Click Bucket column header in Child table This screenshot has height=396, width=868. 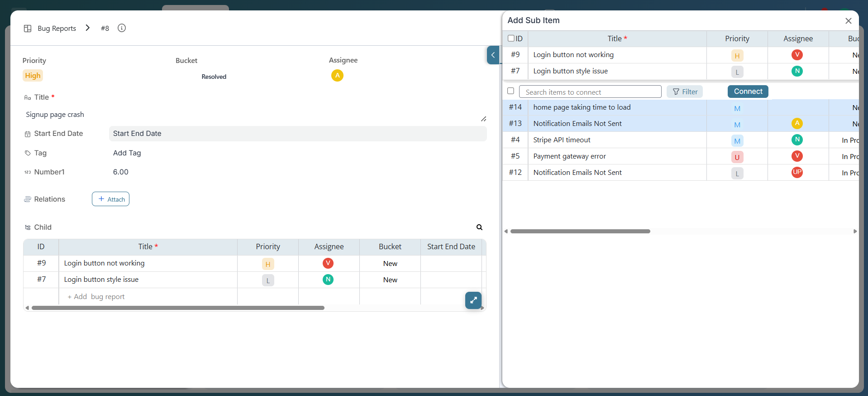pyautogui.click(x=390, y=247)
